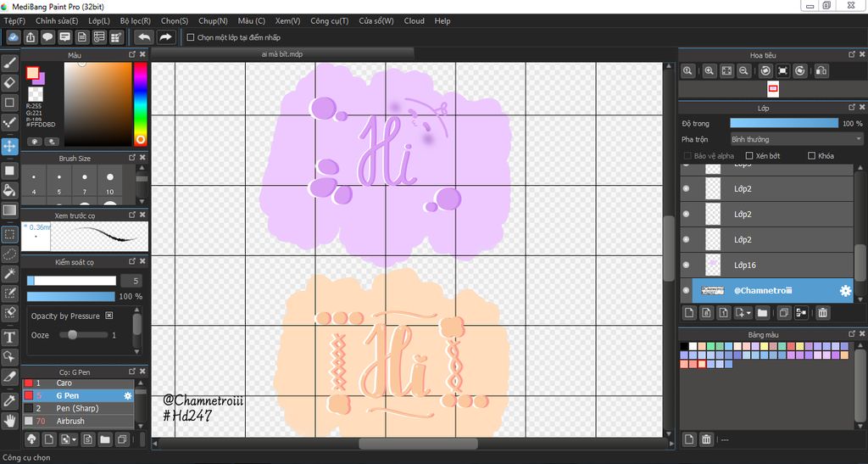
Task: Toggle the 'Khóa' lock checkbox
Action: [x=811, y=155]
